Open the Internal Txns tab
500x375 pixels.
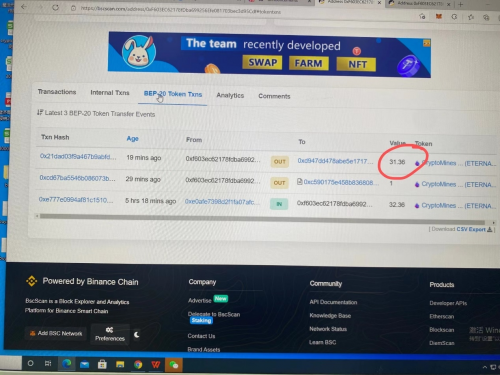point(110,93)
